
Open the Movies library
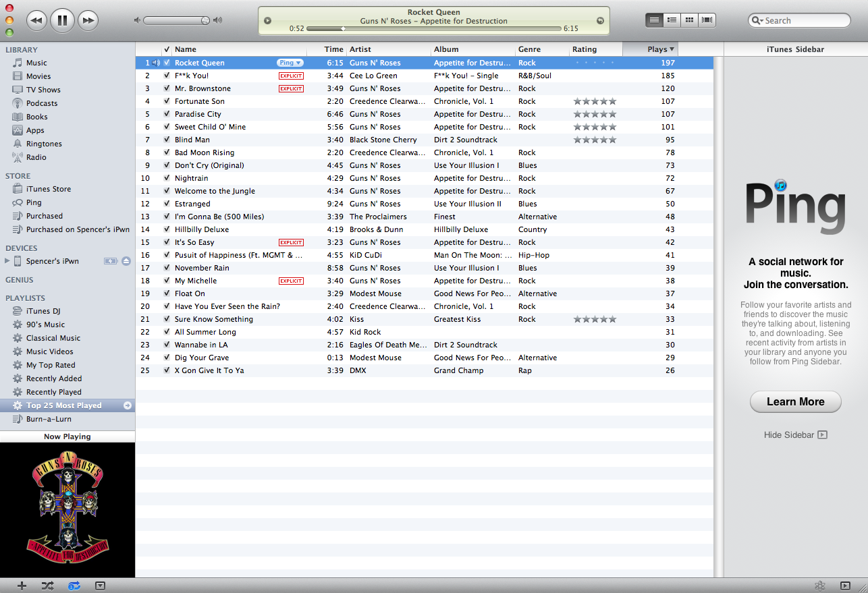click(38, 76)
